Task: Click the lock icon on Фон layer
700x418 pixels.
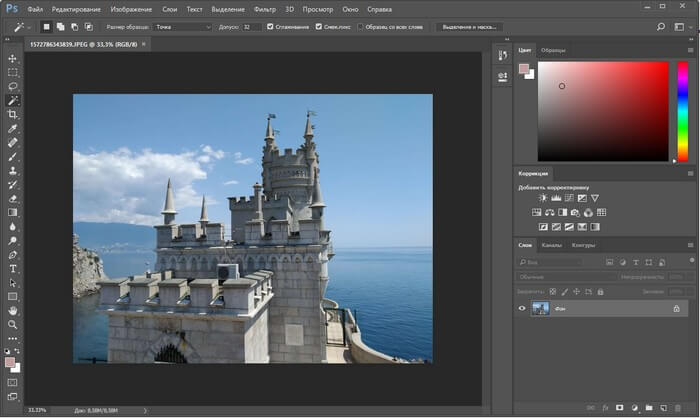Action: click(676, 309)
